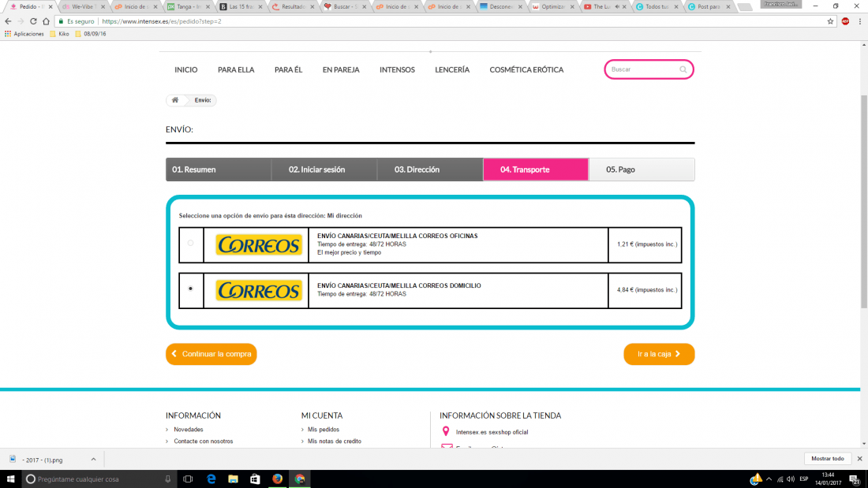Open EN PAREJA menu item
The width and height of the screenshot is (868, 488).
[341, 69]
